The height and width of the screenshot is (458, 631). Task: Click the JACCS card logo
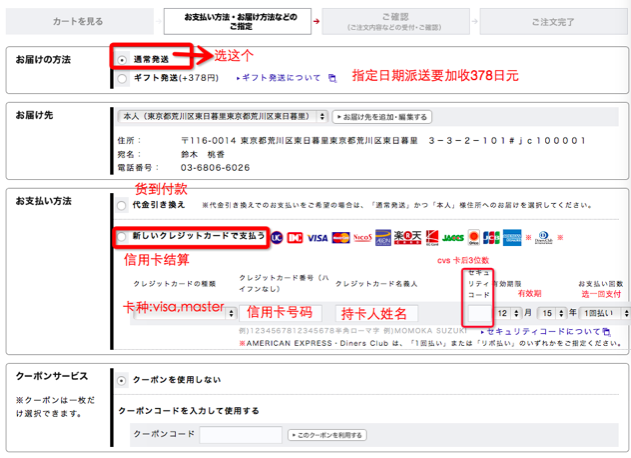coord(454,238)
